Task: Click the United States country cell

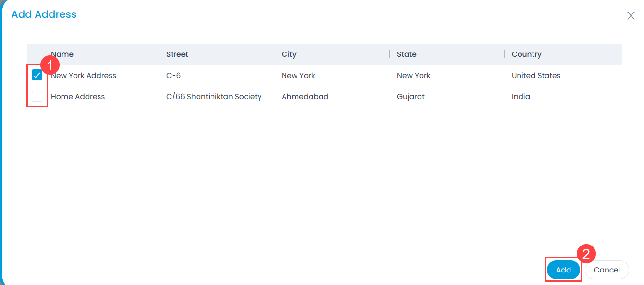Action: (x=536, y=76)
